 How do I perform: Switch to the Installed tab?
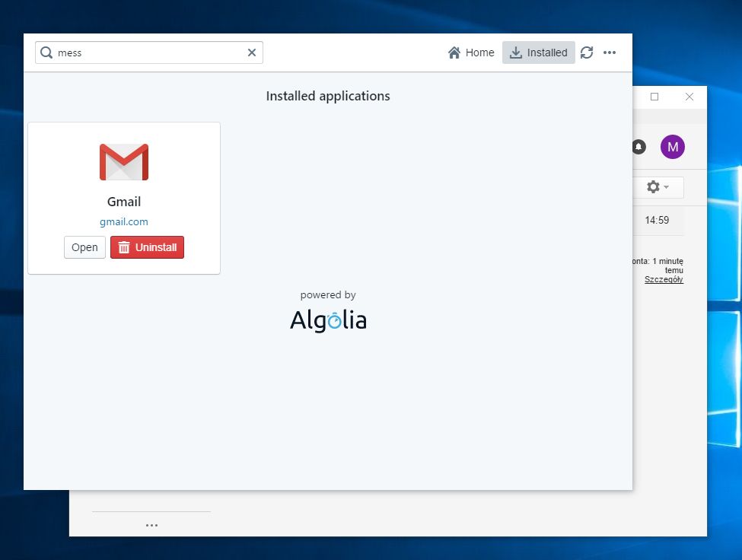(x=539, y=52)
